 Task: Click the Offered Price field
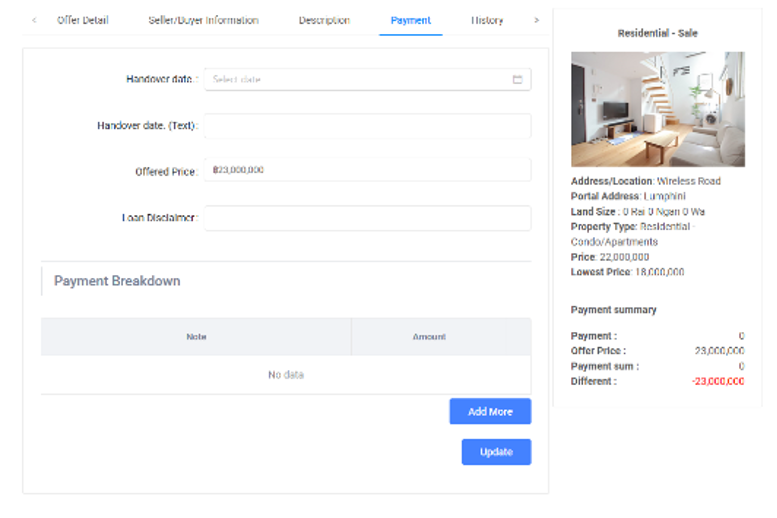367,170
